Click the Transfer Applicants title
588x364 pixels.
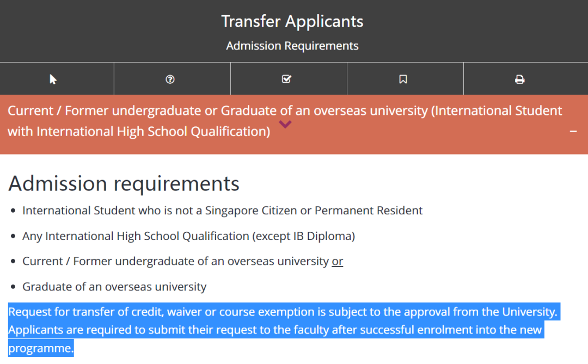tap(292, 21)
